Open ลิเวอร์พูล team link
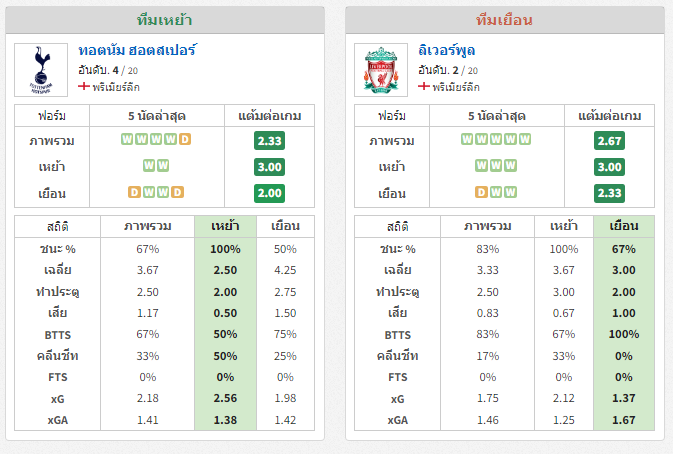This screenshot has width=673, height=454. (x=446, y=51)
